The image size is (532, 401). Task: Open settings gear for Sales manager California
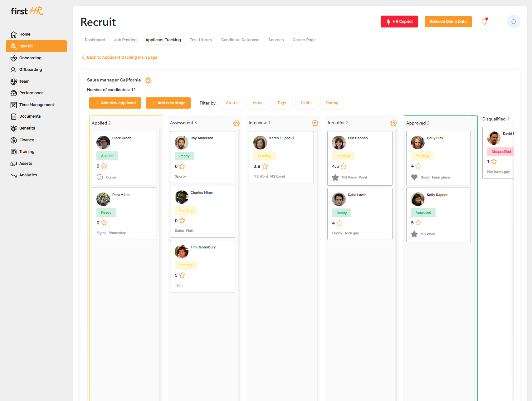tap(149, 80)
